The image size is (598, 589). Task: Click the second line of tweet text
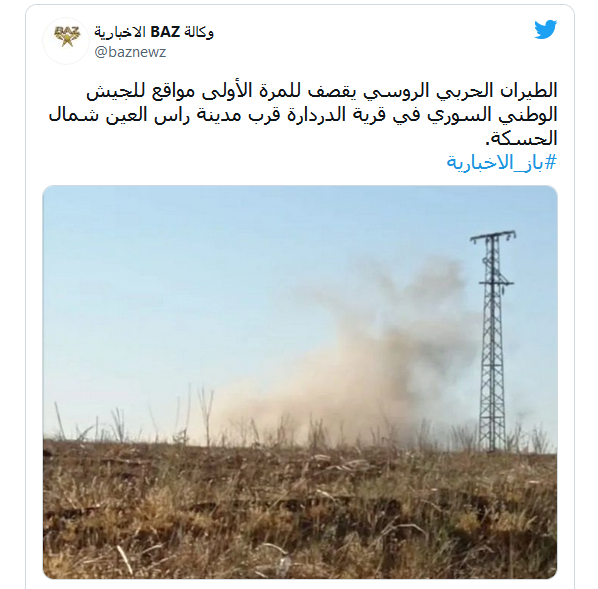coord(303,115)
